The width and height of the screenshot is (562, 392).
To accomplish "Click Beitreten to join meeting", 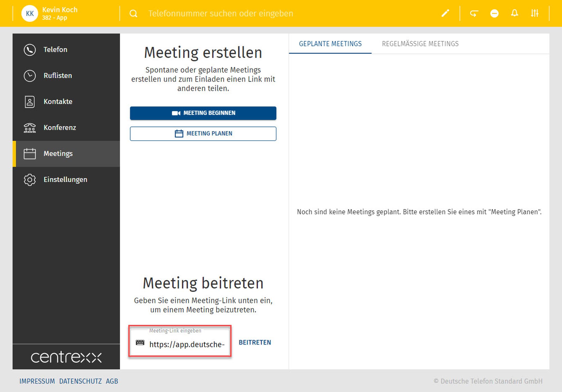I will click(x=255, y=343).
